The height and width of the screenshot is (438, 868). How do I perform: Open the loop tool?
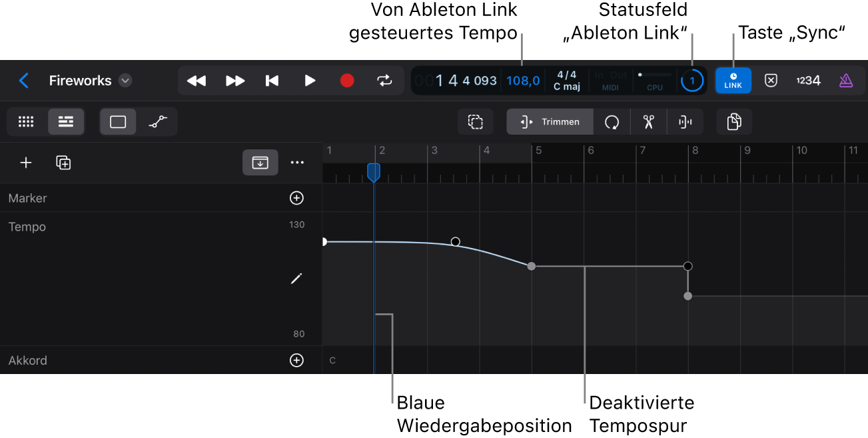[612, 121]
